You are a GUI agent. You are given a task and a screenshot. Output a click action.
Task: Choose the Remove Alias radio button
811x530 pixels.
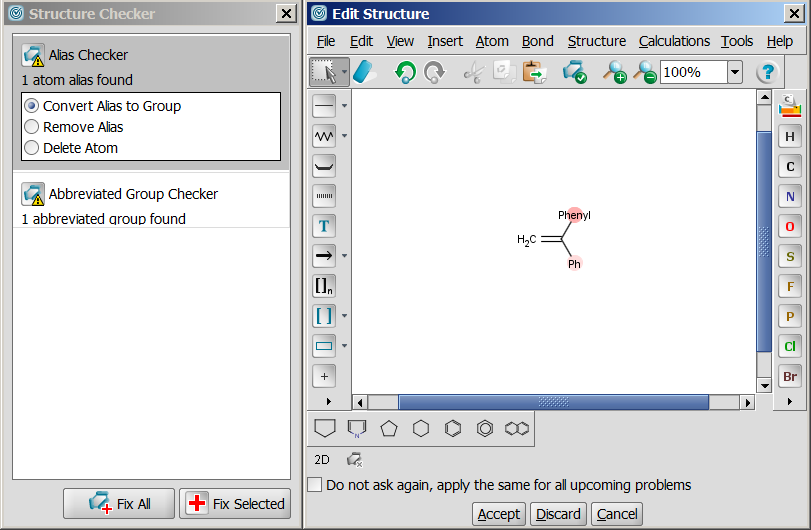[32, 127]
